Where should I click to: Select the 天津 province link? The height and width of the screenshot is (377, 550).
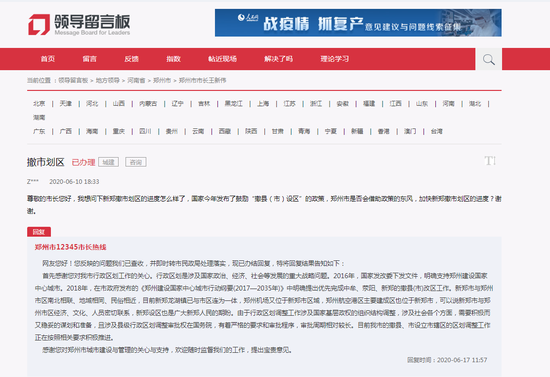66,103
